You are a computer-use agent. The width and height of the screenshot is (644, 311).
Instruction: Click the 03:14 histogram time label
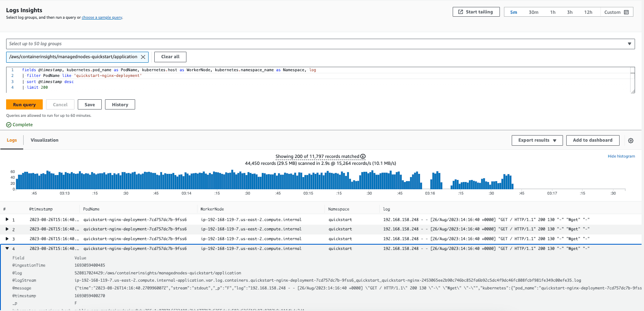(186, 193)
